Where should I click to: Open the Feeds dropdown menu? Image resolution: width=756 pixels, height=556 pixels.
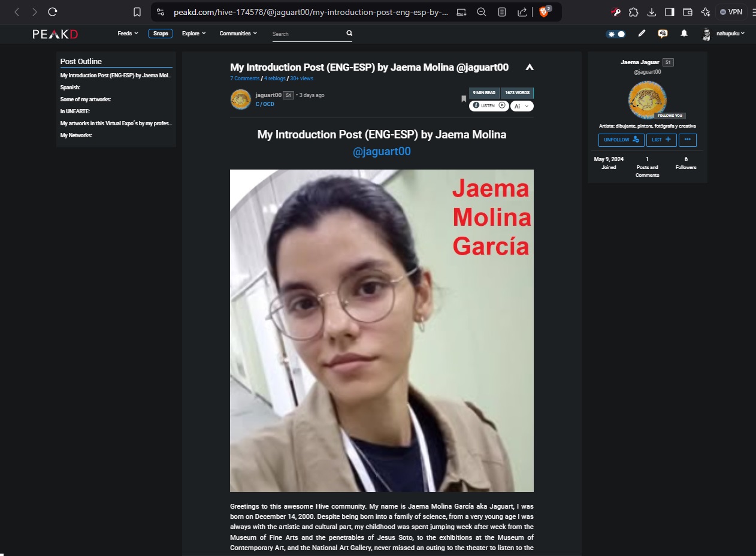point(128,34)
